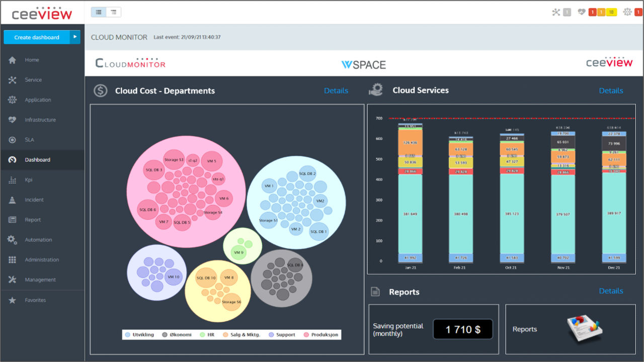
Task: Click the Storage S6 bubble
Action: [231, 302]
